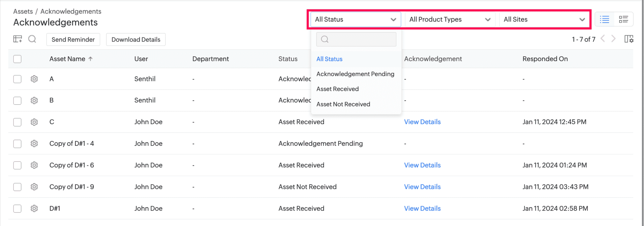This screenshot has width=644, height=226.
Task: Sort by Asset Name ascending arrow
Action: pos(90,59)
